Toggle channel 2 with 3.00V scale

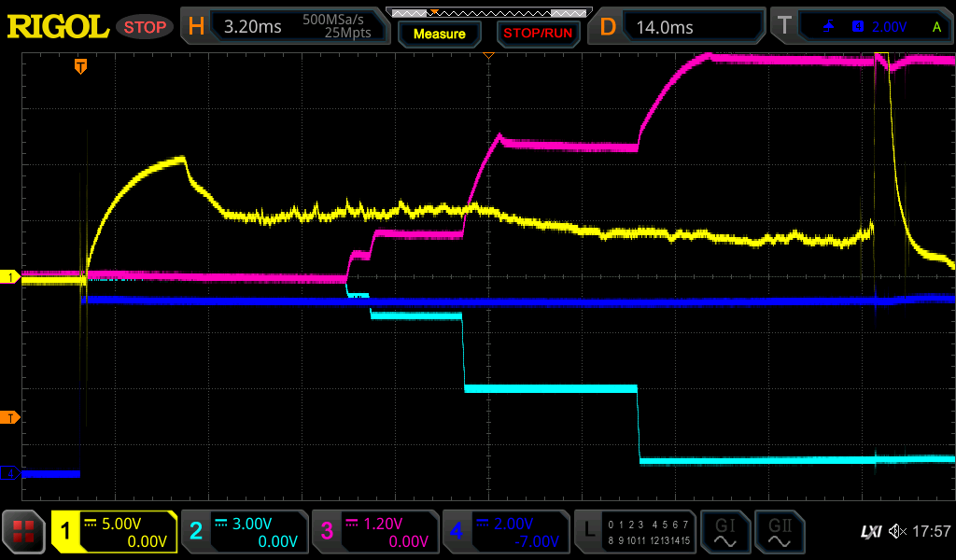244,532
